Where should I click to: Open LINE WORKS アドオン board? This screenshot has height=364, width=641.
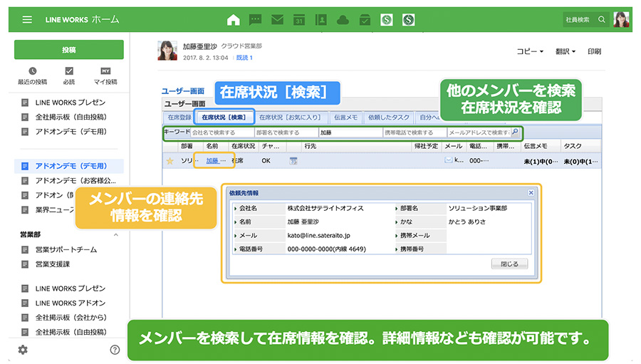tap(71, 303)
